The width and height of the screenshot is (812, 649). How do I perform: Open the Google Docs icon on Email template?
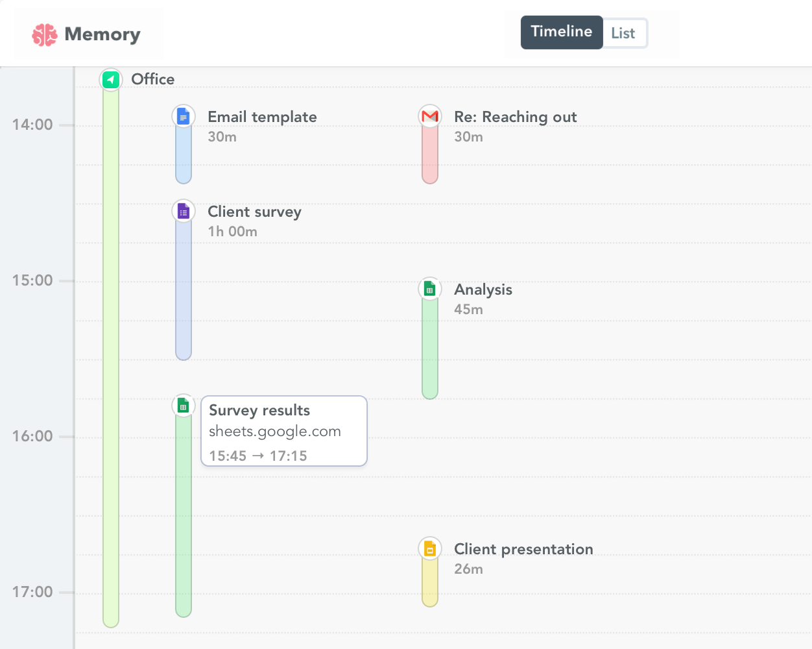tap(183, 116)
